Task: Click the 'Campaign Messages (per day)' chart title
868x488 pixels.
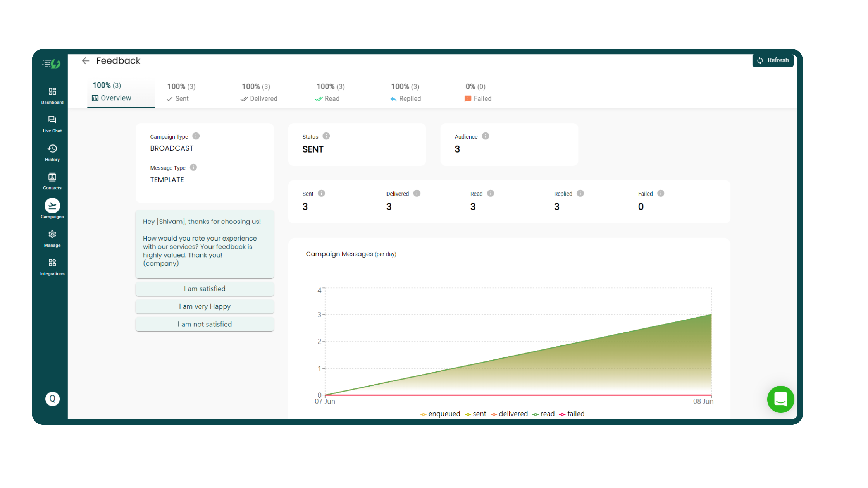Action: pos(351,254)
